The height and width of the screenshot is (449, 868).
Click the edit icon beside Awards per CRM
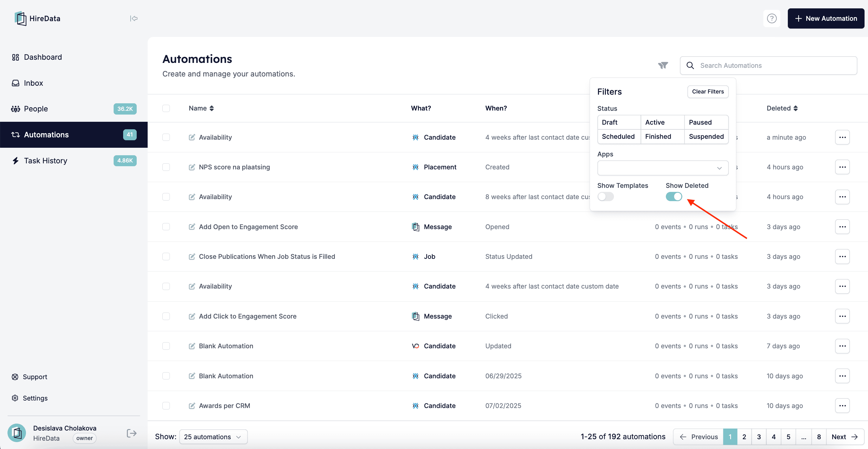[x=192, y=406]
